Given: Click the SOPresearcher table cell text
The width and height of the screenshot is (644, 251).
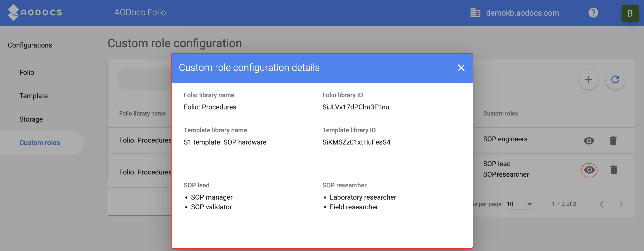Looking at the screenshot, I should coord(506,174).
